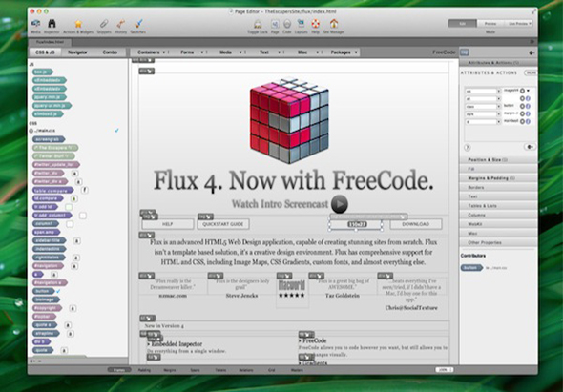Select the Page view icon

pos(275,24)
